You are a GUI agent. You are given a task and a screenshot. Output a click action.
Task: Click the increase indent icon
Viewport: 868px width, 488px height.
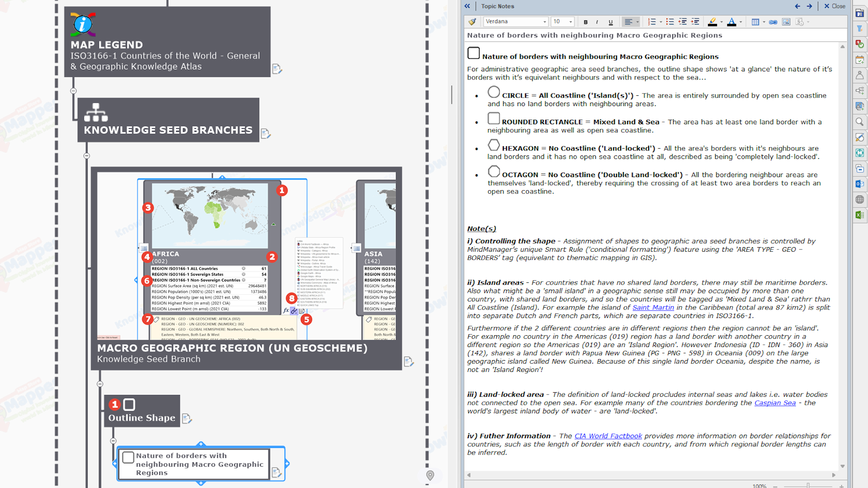695,22
